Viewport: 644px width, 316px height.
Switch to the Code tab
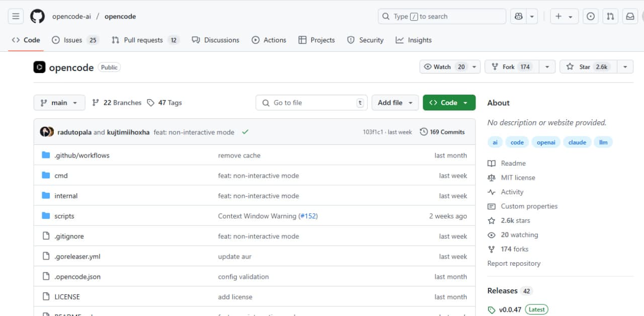point(26,40)
